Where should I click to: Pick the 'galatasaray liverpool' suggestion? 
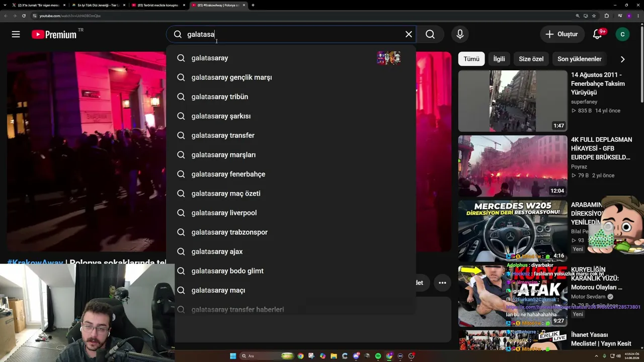click(291, 213)
